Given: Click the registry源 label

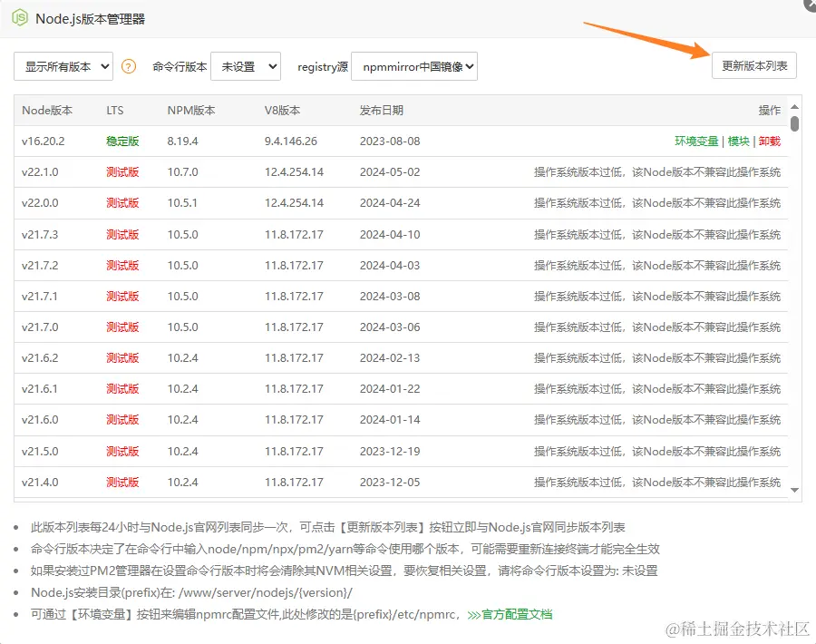Looking at the screenshot, I should tap(323, 66).
